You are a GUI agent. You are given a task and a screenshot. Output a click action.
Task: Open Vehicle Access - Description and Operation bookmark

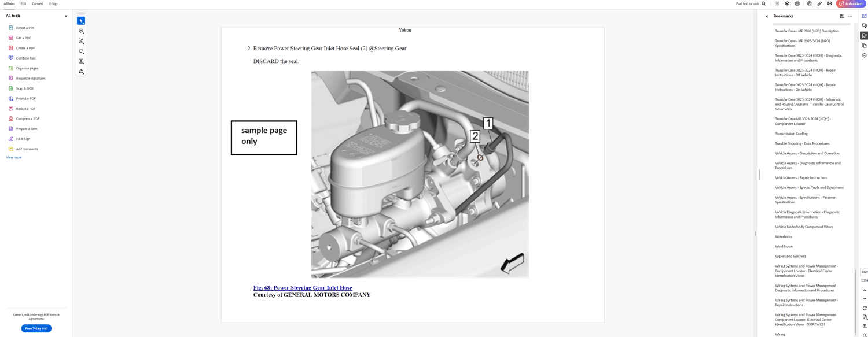807,153
